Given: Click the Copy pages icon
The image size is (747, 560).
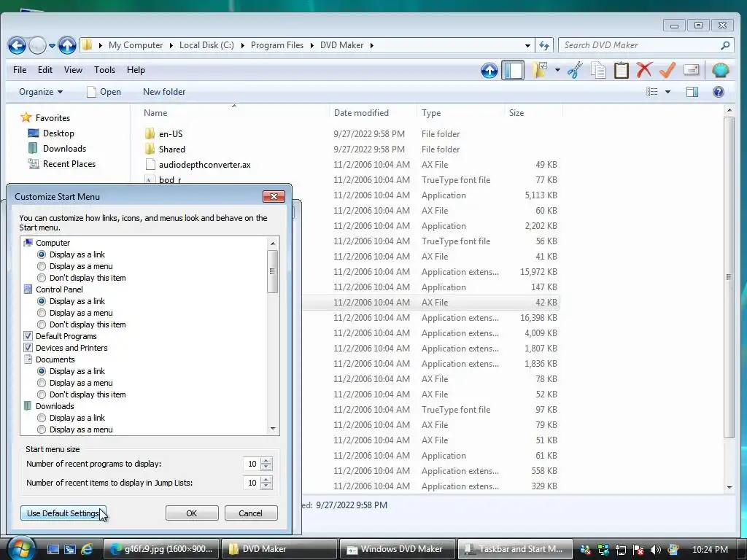Looking at the screenshot, I should pos(598,71).
